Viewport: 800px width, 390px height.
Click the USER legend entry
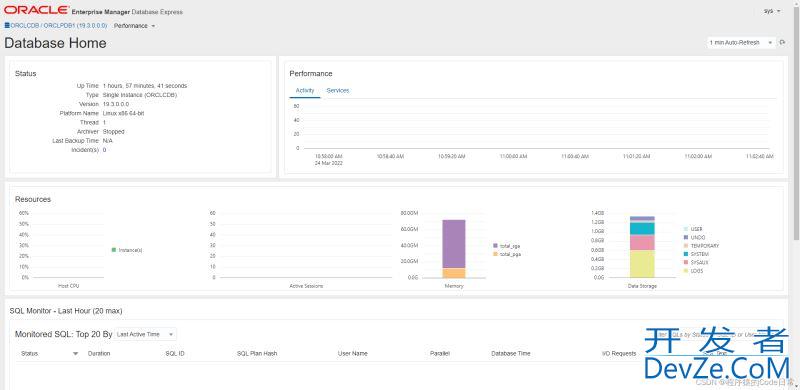click(x=693, y=229)
